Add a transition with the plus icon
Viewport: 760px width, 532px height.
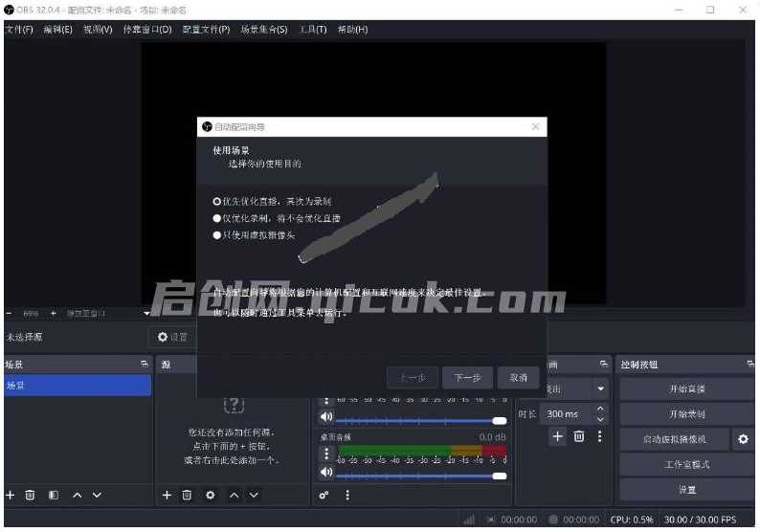point(558,436)
